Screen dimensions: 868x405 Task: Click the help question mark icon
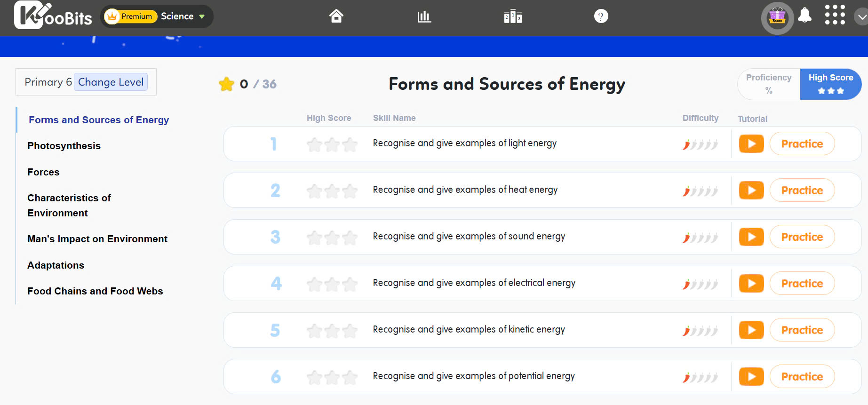tap(601, 16)
